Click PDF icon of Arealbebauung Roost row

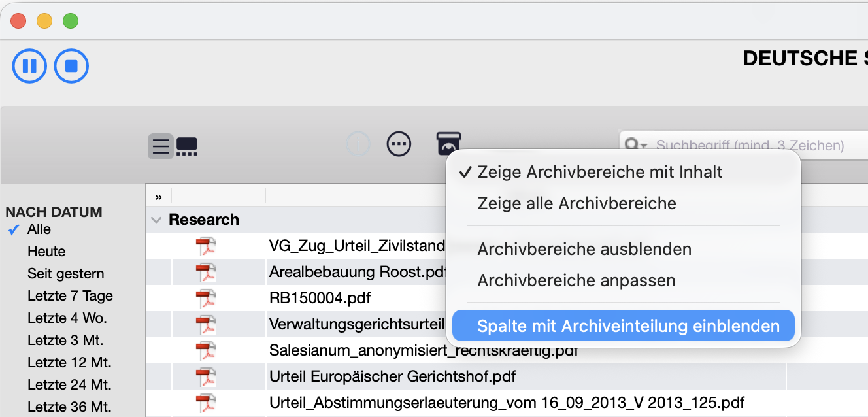point(206,273)
